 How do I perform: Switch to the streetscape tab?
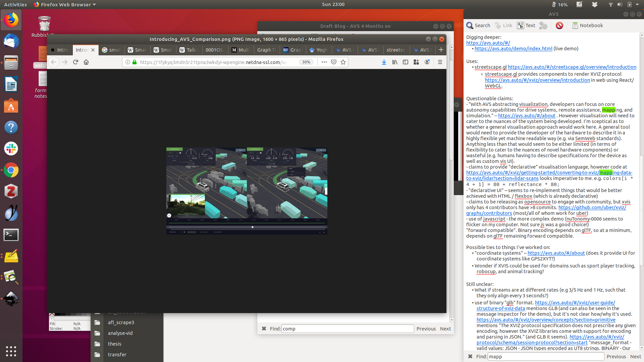[396, 50]
